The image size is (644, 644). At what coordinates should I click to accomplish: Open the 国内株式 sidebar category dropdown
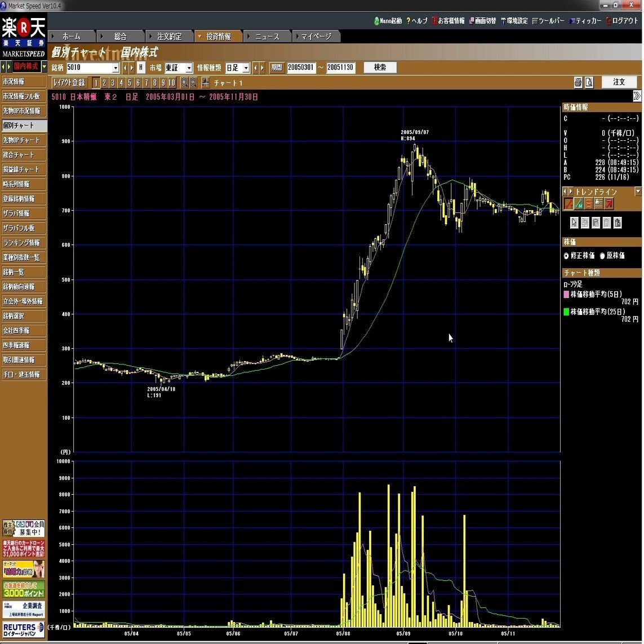pyautogui.click(x=44, y=66)
